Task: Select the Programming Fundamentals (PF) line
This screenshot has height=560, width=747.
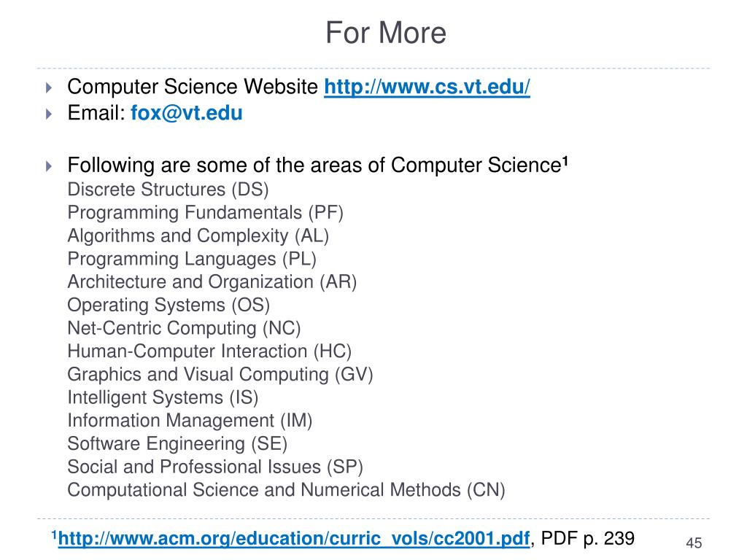Action: (205, 213)
